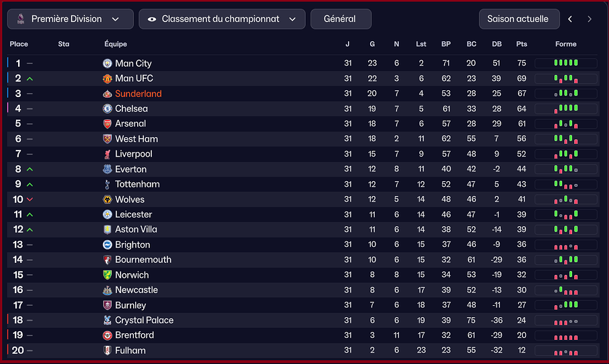
Task: Click the Man City club badge
Action: (107, 64)
